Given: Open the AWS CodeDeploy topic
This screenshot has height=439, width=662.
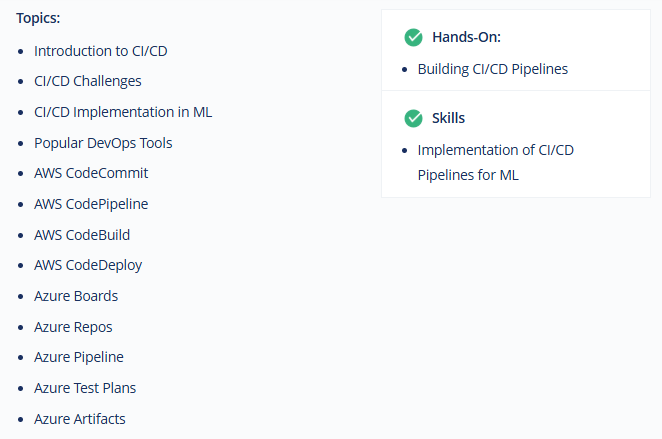Looking at the screenshot, I should [x=88, y=266].
